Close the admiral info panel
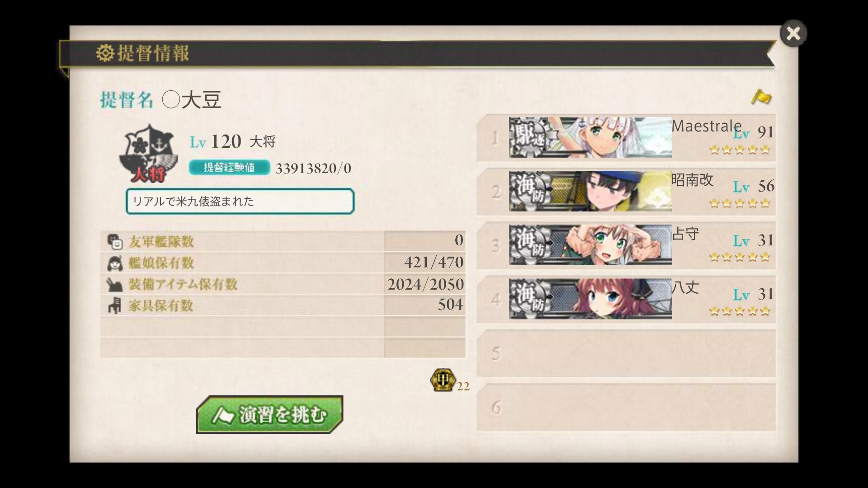Viewport: 868px width, 488px height. [x=793, y=33]
